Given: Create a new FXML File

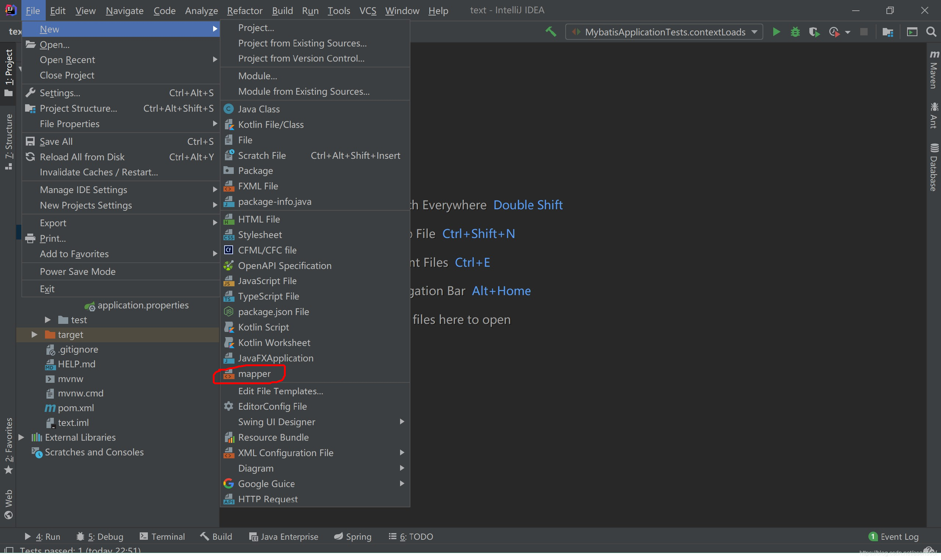Looking at the screenshot, I should [x=315, y=186].
